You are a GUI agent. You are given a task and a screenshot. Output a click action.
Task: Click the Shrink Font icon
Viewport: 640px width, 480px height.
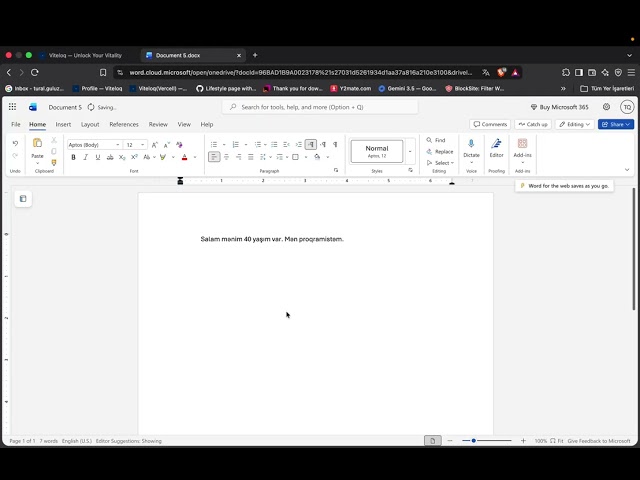[167, 145]
